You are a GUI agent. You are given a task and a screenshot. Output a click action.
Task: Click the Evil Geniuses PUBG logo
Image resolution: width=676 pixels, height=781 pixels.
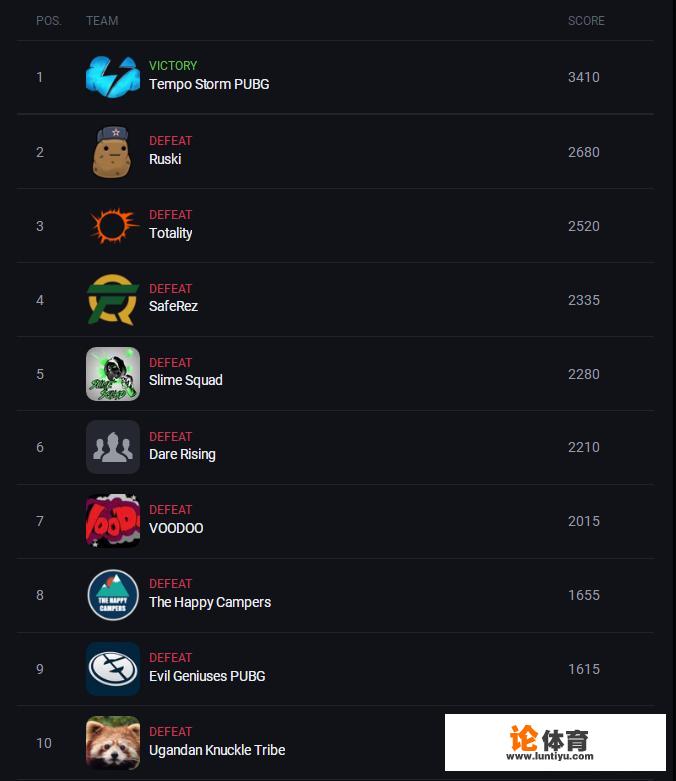coord(112,669)
